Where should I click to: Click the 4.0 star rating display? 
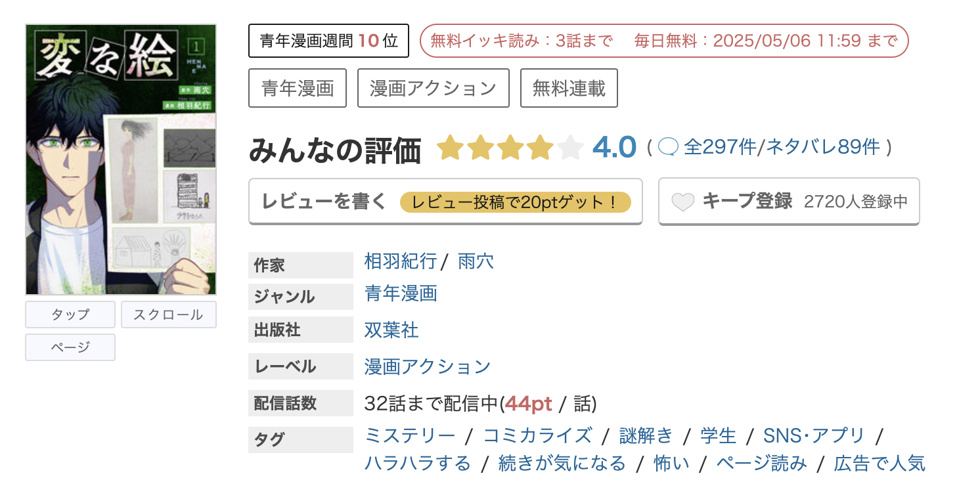coord(614,147)
